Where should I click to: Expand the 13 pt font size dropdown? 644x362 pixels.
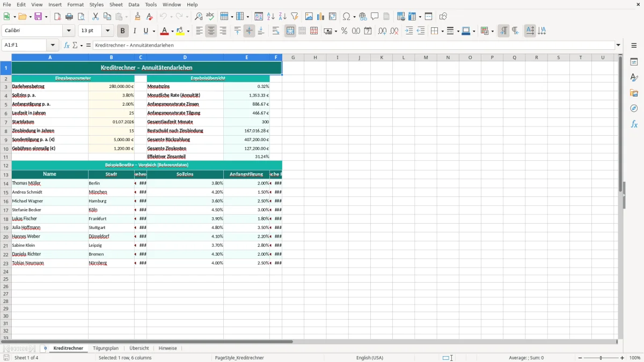tap(108, 31)
